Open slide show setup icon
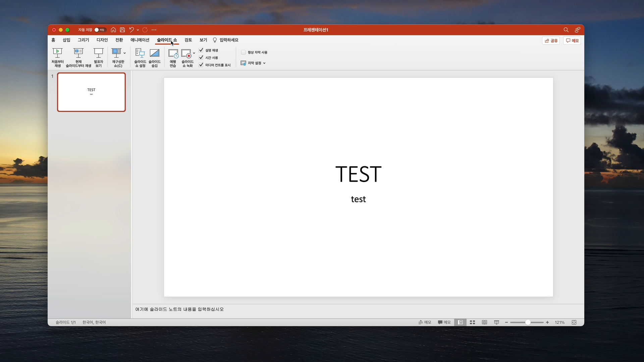This screenshot has height=362, width=644. point(140,53)
